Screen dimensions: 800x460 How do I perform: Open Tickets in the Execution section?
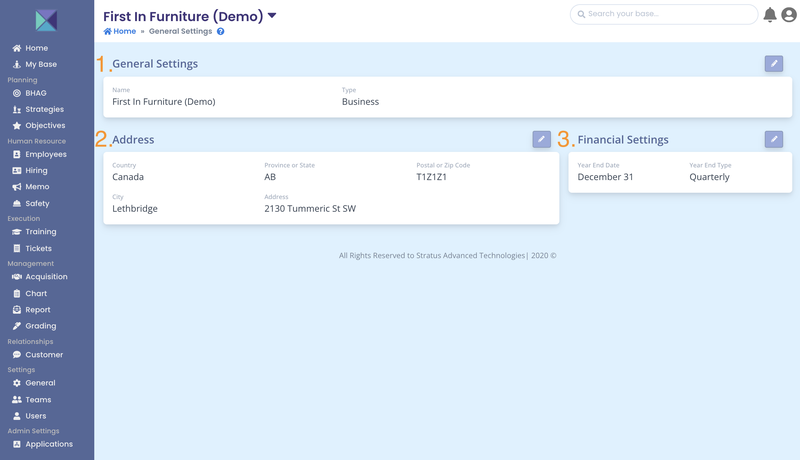pos(38,248)
